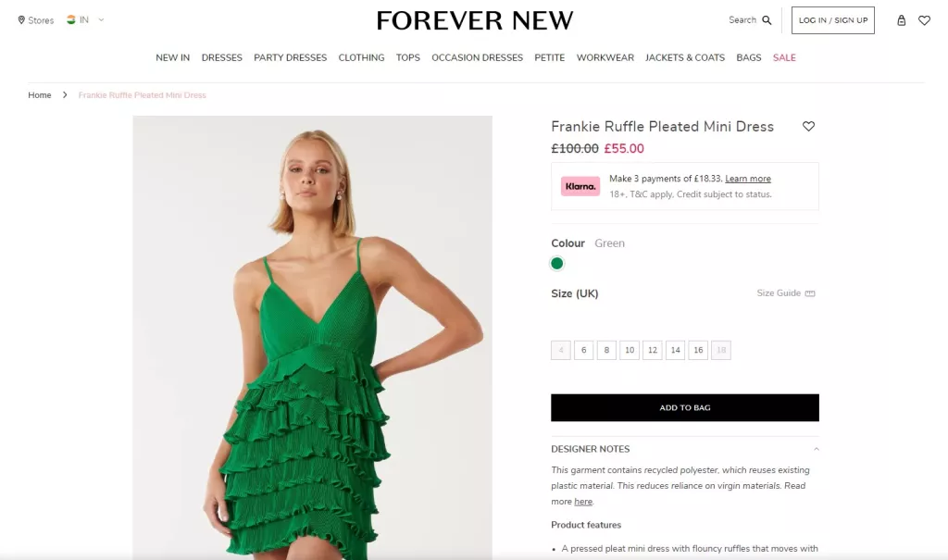Viewport: 948px width, 560px height.
Task: Click the Add to Bag button
Action: [x=685, y=407]
